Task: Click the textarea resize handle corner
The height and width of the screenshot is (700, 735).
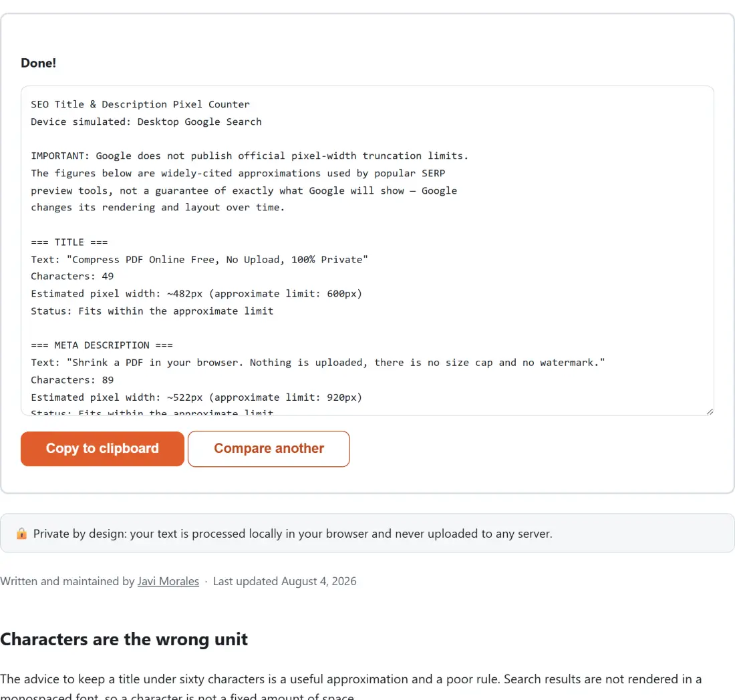Action: click(710, 411)
